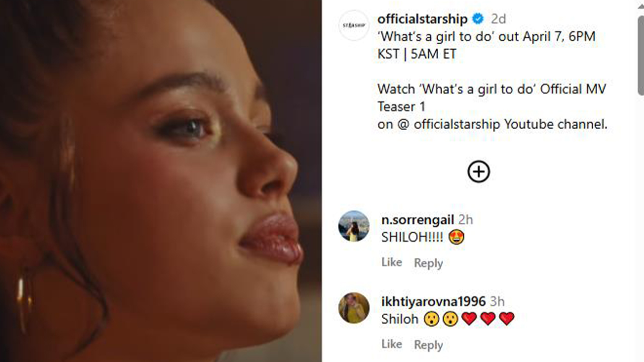Open the ikhtiyarovna1996 username link
Image resolution: width=644 pixels, height=362 pixels.
[x=434, y=302]
